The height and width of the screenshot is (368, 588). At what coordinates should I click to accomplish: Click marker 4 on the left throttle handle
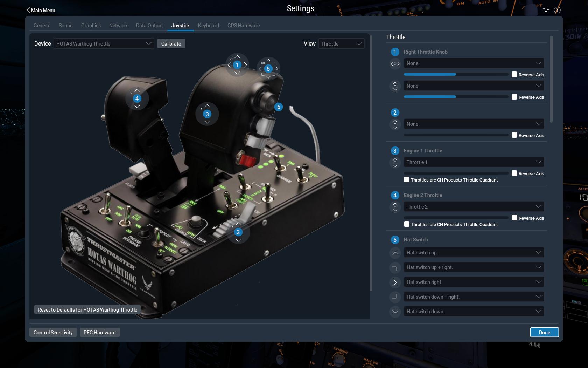pyautogui.click(x=137, y=99)
